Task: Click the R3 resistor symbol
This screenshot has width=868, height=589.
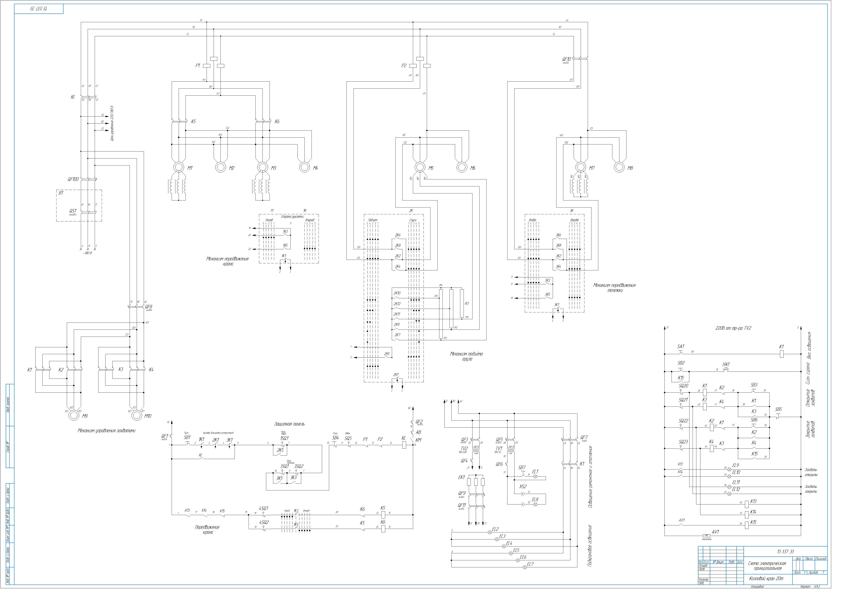Action: click(462, 303)
